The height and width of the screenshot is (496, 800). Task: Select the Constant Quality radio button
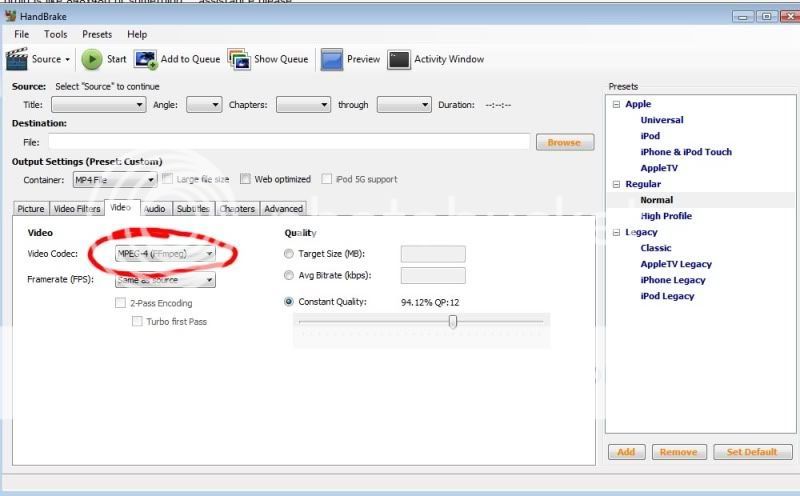pos(289,302)
